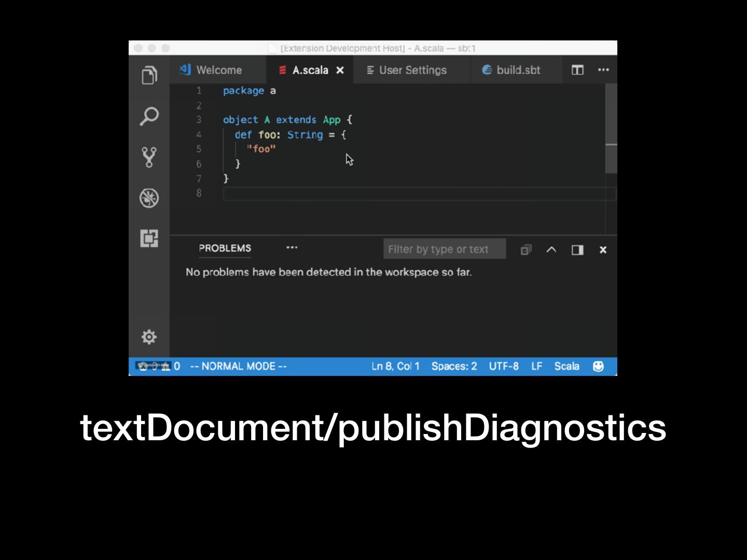The image size is (747, 560).
Task: Click 'Ln 8, Col 1' in status bar
Action: (x=395, y=366)
